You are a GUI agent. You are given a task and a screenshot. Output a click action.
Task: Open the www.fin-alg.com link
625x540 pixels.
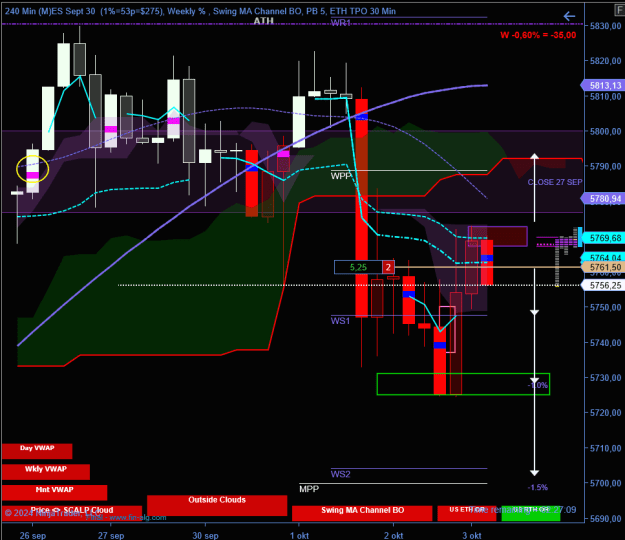pos(138,518)
